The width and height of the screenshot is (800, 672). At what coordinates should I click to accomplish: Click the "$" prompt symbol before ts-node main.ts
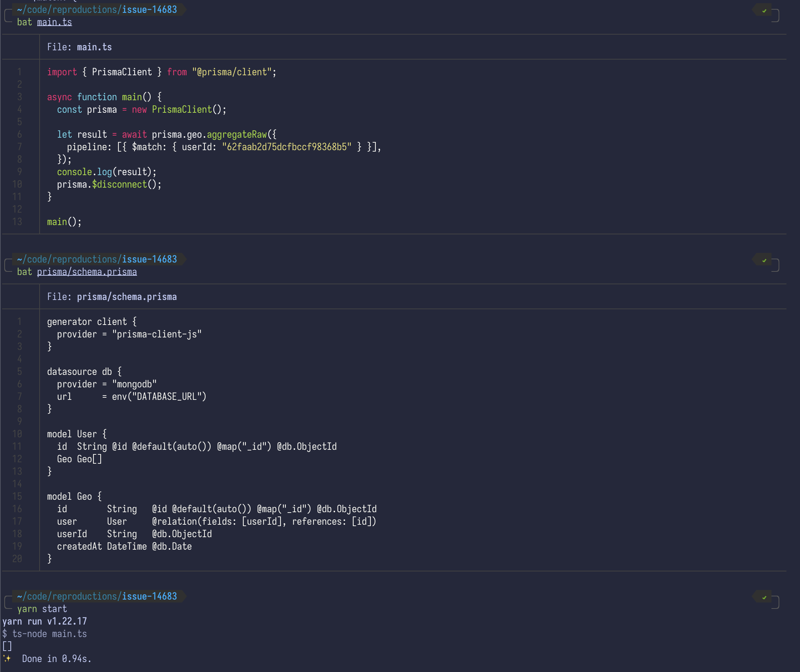(5, 633)
